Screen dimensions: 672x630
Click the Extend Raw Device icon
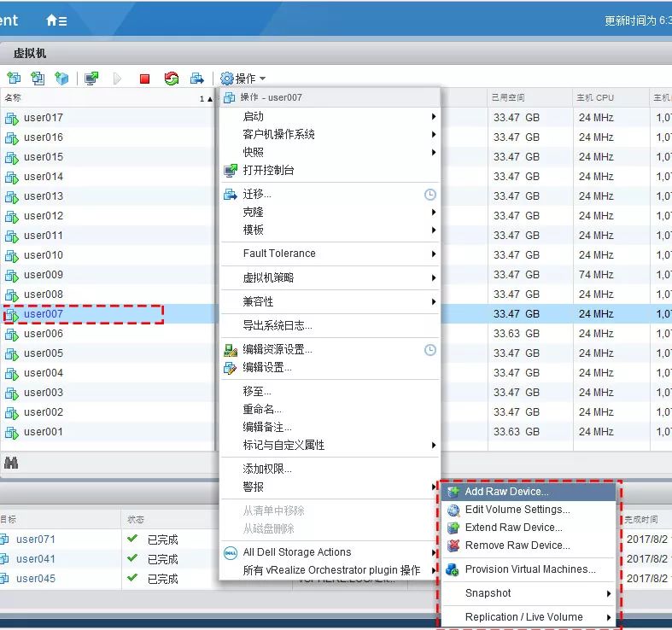(453, 528)
